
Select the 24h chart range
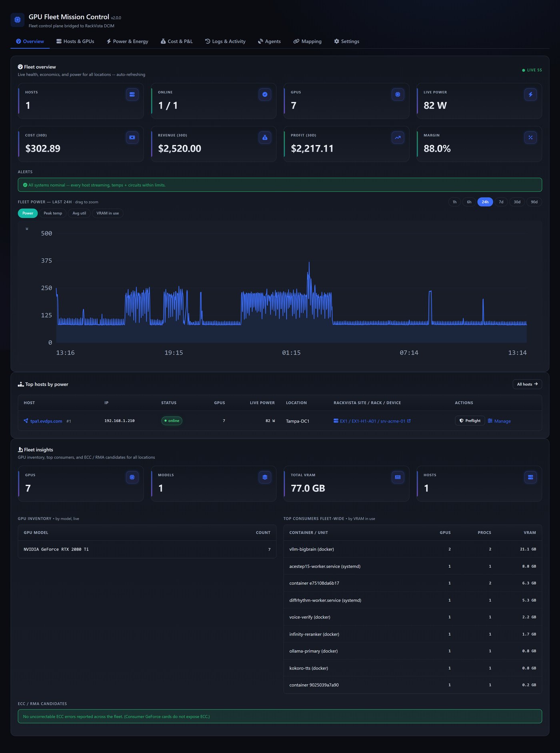[485, 202]
